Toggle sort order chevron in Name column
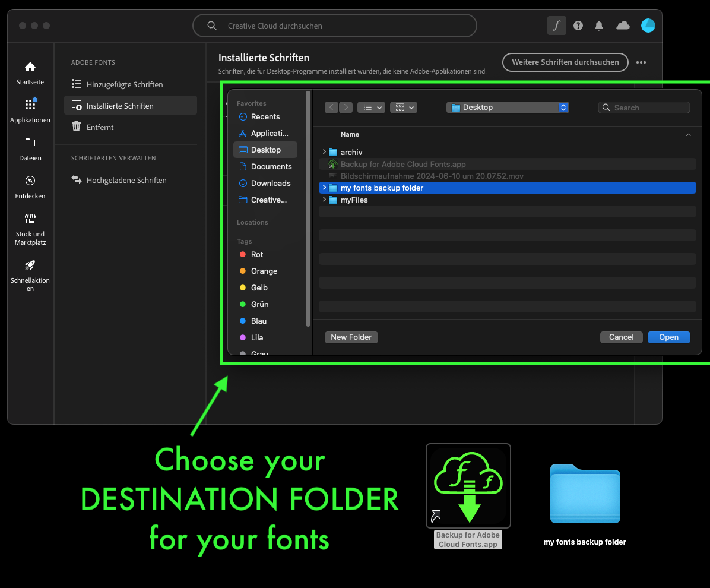Screen dimensions: 710x588 coord(688,135)
